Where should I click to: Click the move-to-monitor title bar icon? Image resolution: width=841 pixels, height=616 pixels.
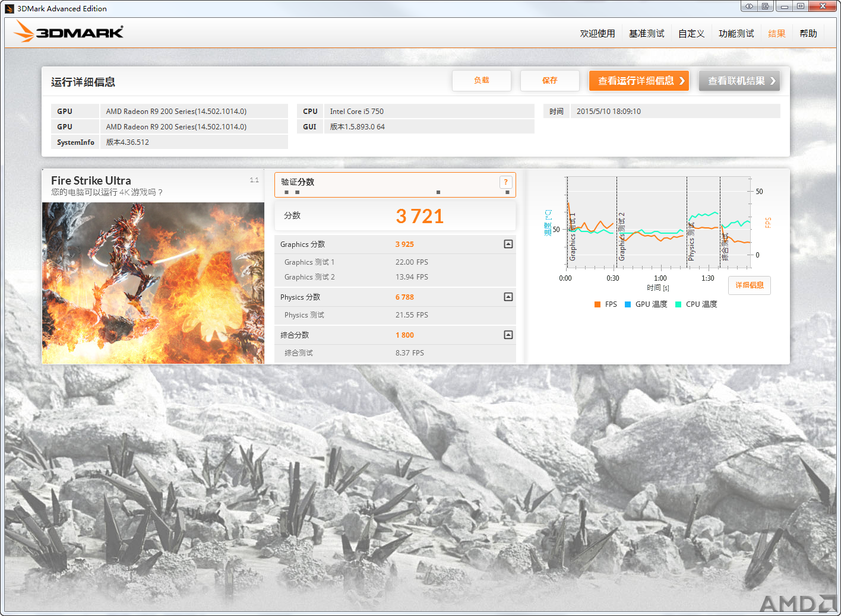765,6
